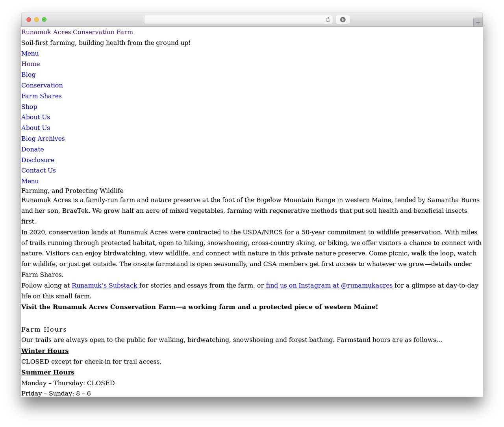Screen dimensions: 504x427
Task: Visit the Conservation page
Action: coord(42,85)
